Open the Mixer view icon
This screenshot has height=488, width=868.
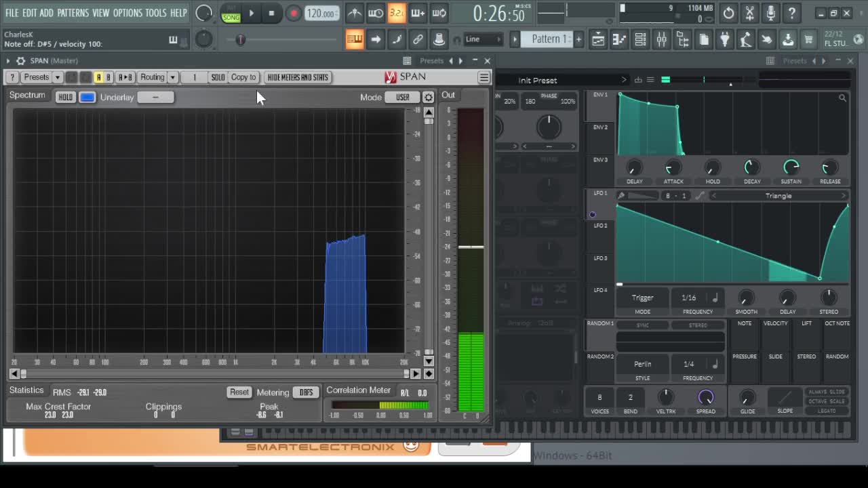661,40
